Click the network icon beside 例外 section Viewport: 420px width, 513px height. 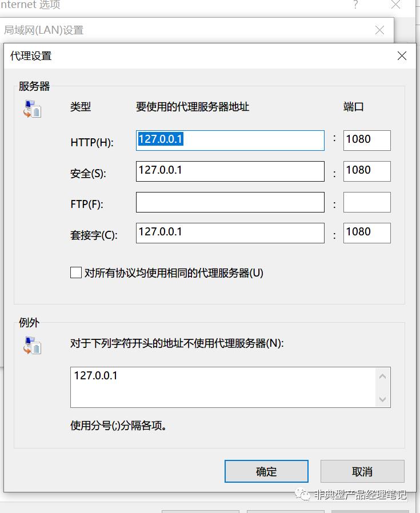tap(32, 346)
